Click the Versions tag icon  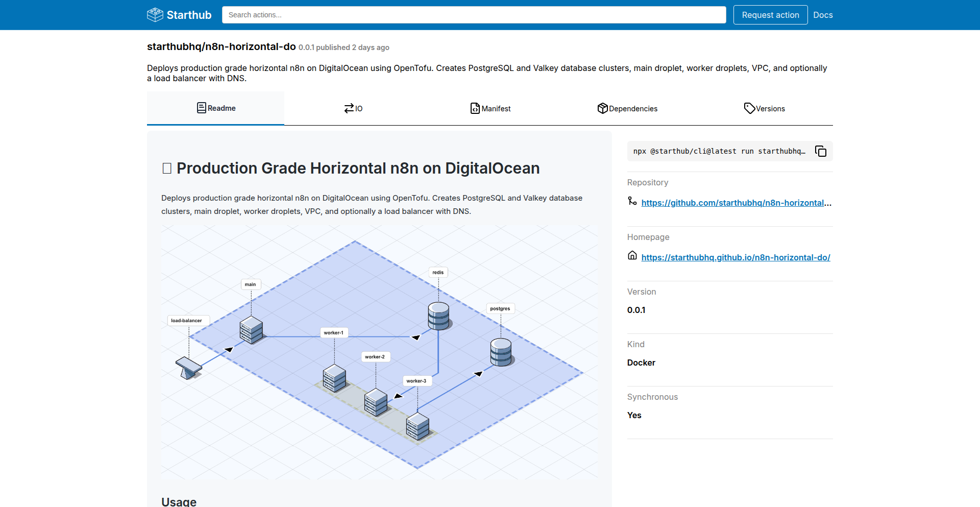[x=749, y=108]
